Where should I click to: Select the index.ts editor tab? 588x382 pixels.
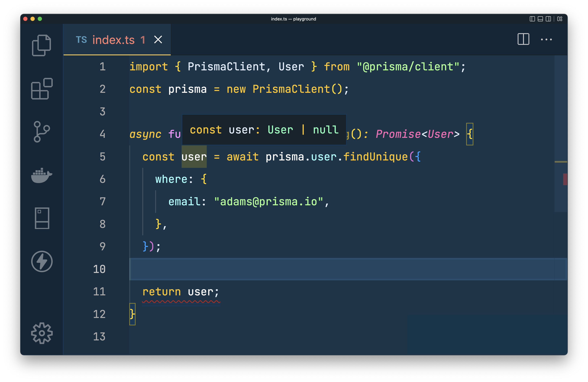(113, 40)
